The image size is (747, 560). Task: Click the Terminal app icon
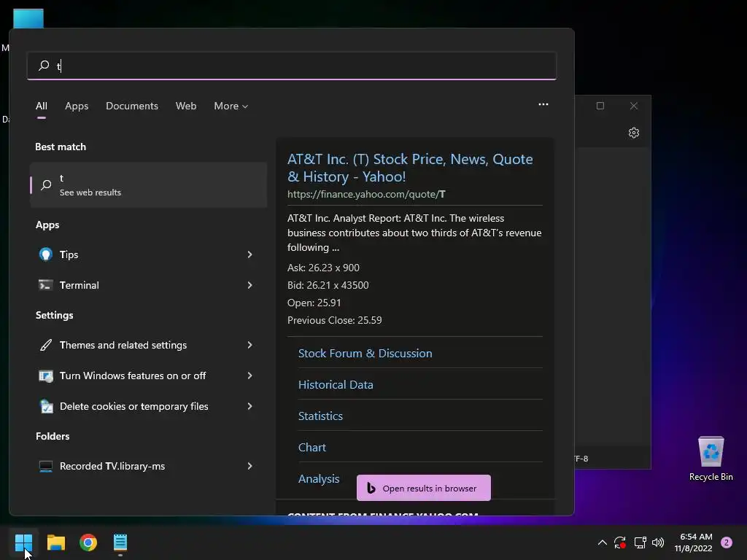coord(46,285)
